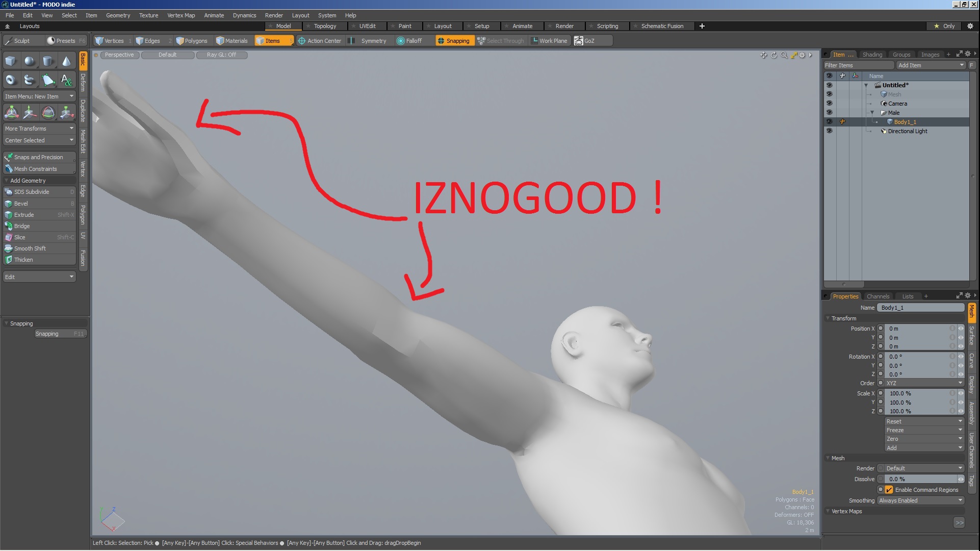Activate the Text tool
Viewport: 980px width, 551px height.
point(66,80)
